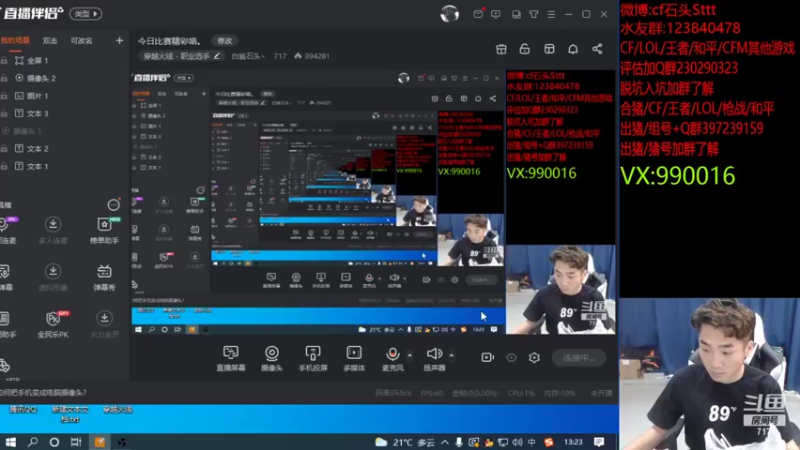Download the 多人连麦 tool
Screen dimensions: 800x450
(53, 230)
